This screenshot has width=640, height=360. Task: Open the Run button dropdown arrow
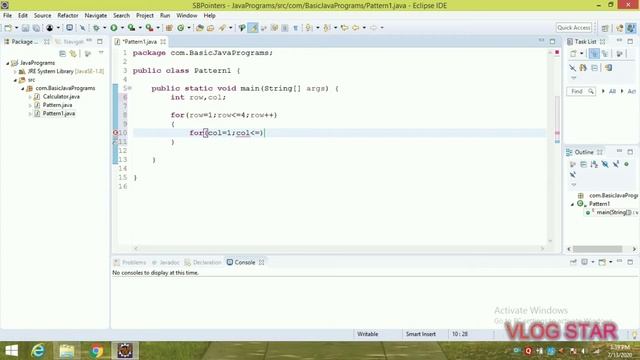click(122, 28)
